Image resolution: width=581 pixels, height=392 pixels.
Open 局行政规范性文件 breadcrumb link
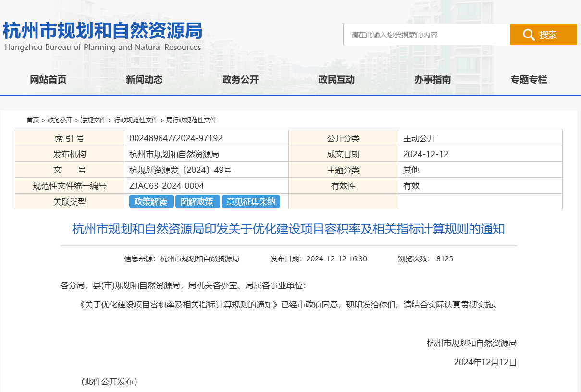(x=191, y=120)
